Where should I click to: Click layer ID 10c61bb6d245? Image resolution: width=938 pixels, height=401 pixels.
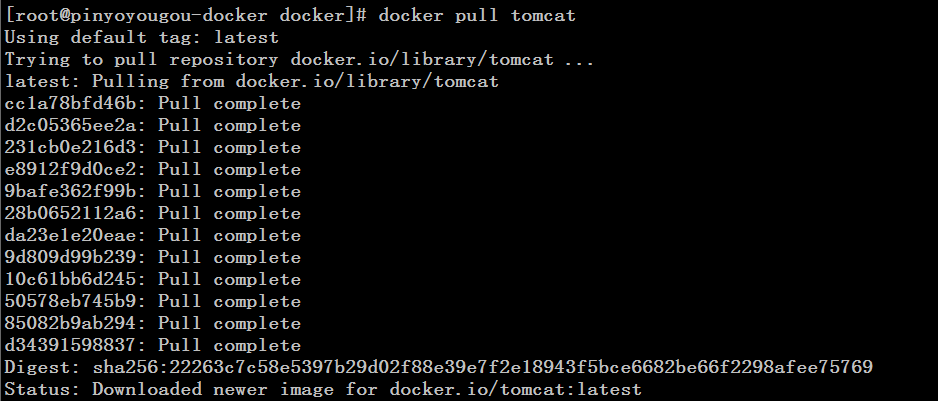[x=71, y=280]
